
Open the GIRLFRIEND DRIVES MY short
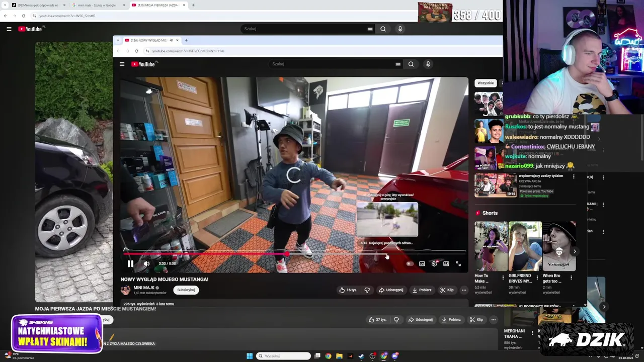[x=525, y=246]
